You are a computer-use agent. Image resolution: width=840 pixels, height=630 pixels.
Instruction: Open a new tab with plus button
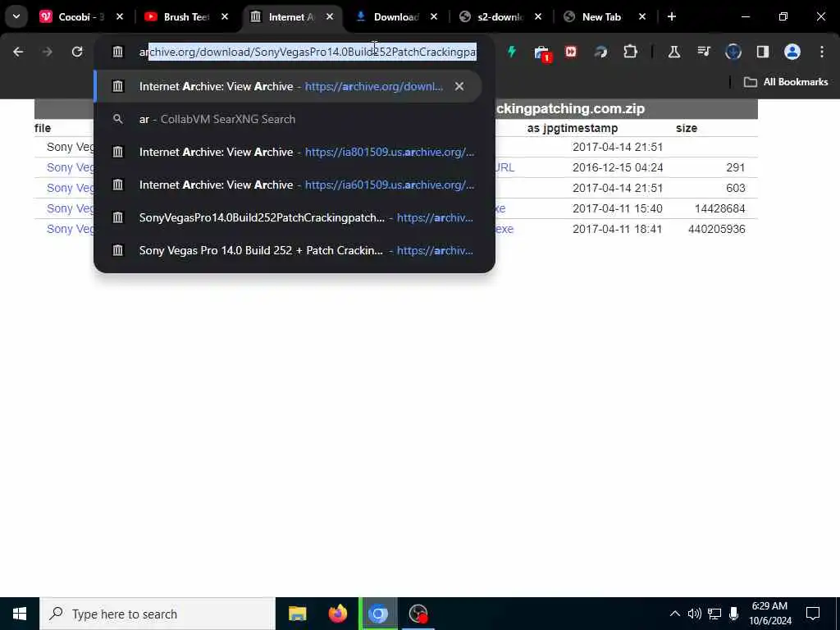pyautogui.click(x=671, y=16)
